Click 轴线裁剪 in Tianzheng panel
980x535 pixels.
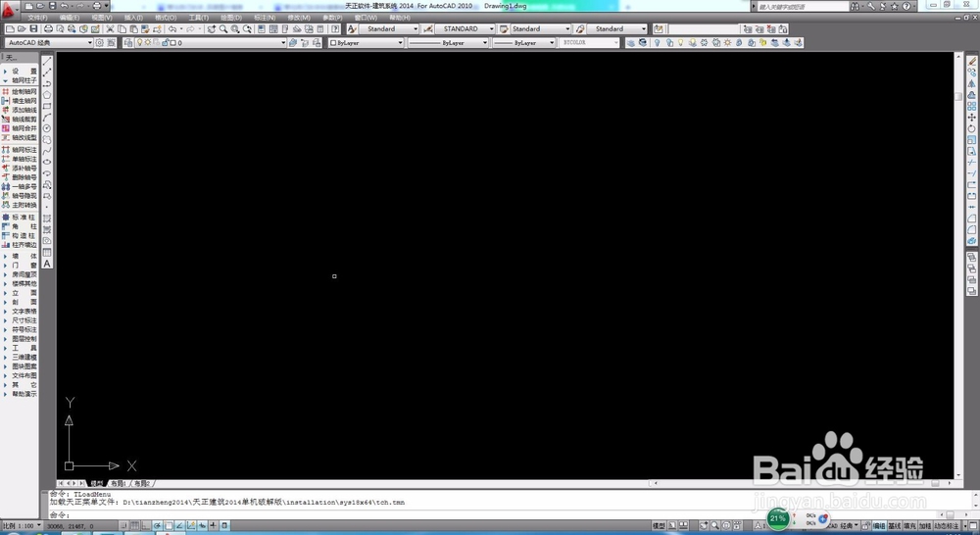[20, 120]
